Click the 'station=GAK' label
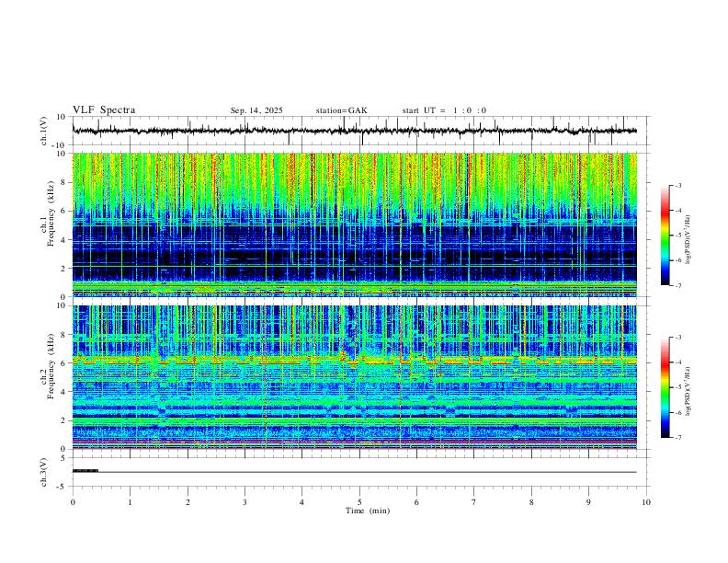Viewport: 728px width, 563px height. [x=341, y=110]
